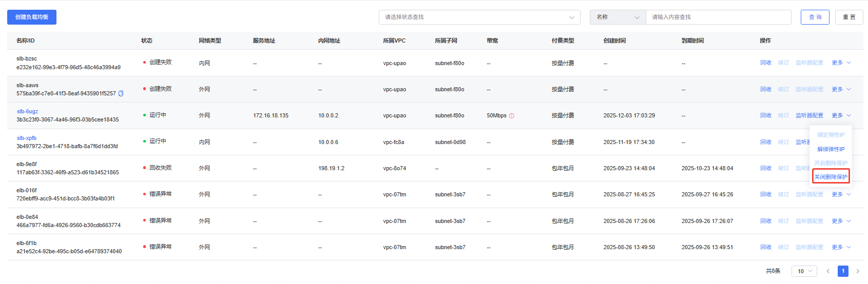
Task: Expand 更多 for the slb-aaws row
Action: [x=838, y=89]
